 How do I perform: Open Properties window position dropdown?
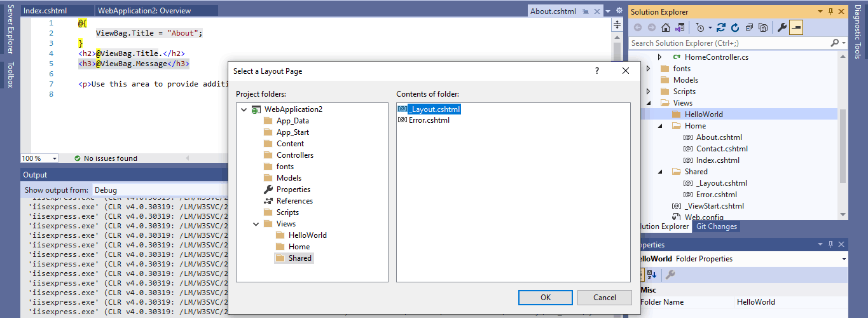click(820, 244)
